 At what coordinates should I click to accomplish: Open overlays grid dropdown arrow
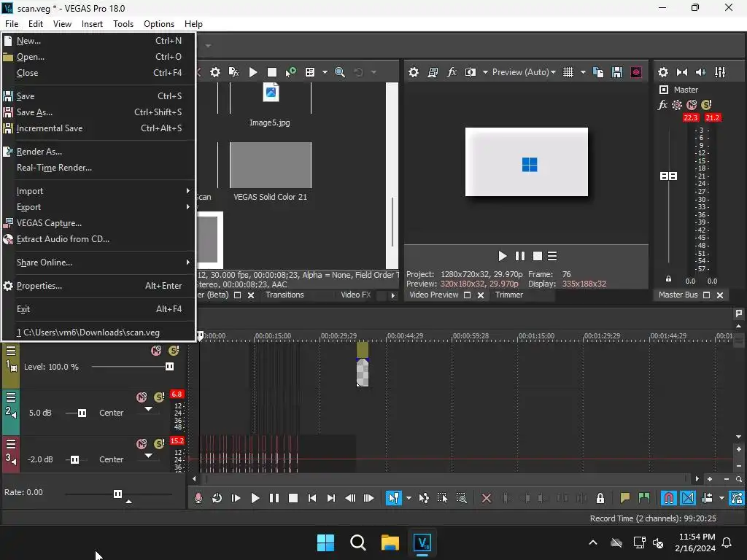[583, 72]
